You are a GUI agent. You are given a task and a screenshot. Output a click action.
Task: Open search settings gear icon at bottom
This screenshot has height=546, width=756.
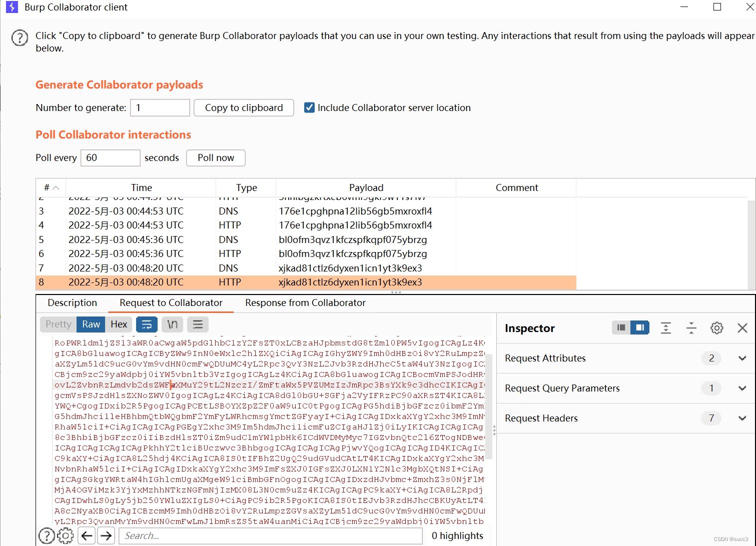pos(66,535)
